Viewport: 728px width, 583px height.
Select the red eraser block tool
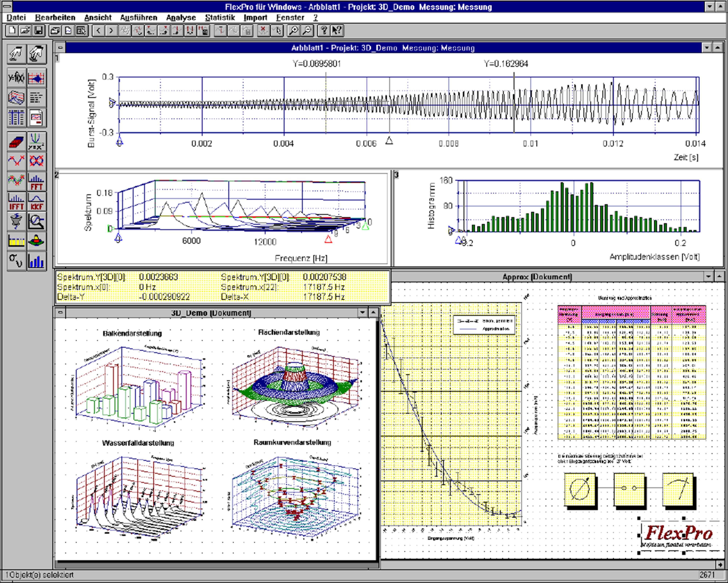(x=16, y=141)
